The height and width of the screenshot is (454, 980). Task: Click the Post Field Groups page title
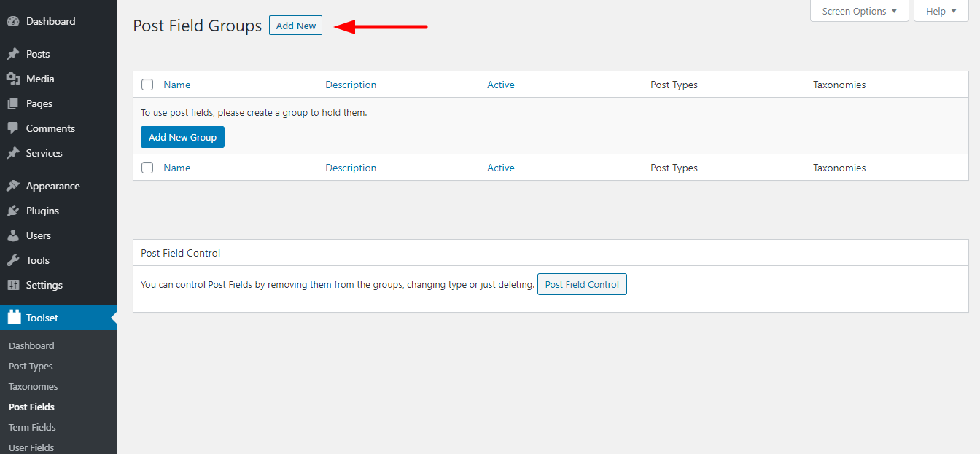click(x=197, y=26)
